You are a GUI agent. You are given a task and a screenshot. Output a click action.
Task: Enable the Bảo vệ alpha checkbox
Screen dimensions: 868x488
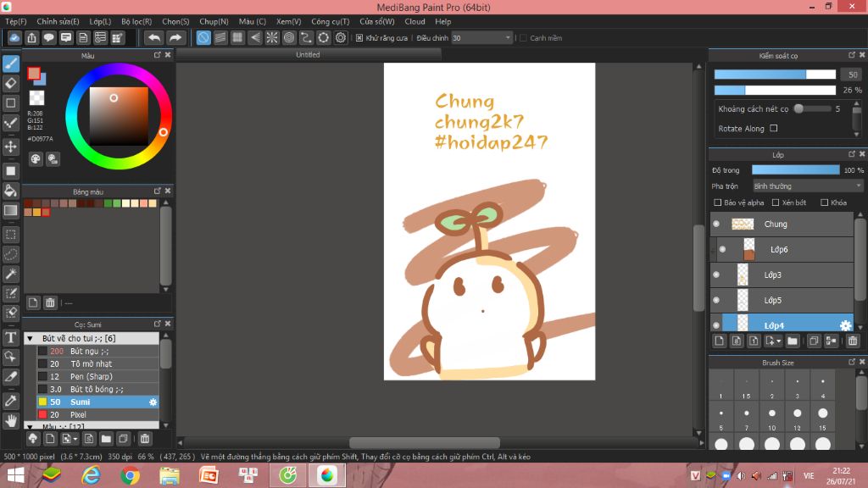(719, 202)
